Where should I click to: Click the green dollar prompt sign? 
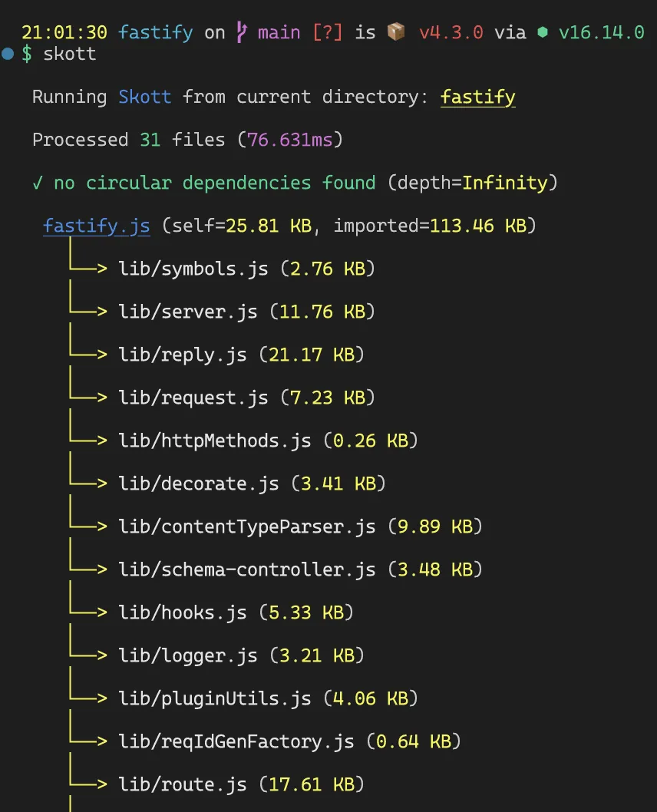pos(27,54)
